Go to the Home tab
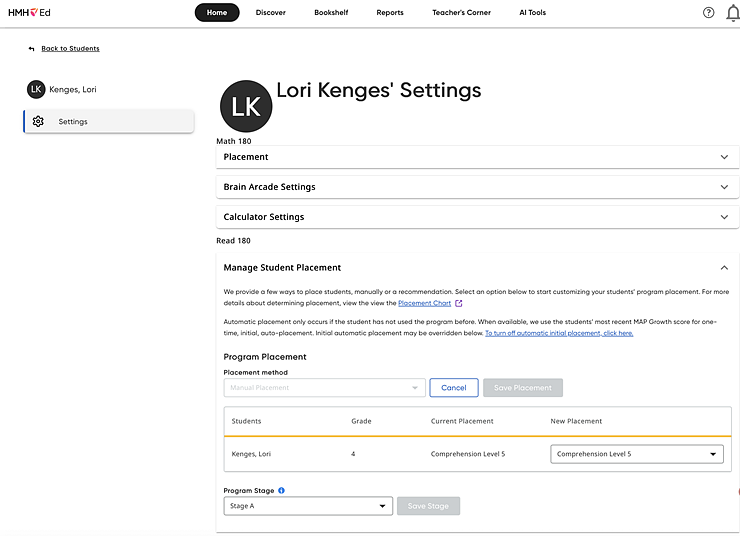The width and height of the screenshot is (740, 536). coord(217,13)
